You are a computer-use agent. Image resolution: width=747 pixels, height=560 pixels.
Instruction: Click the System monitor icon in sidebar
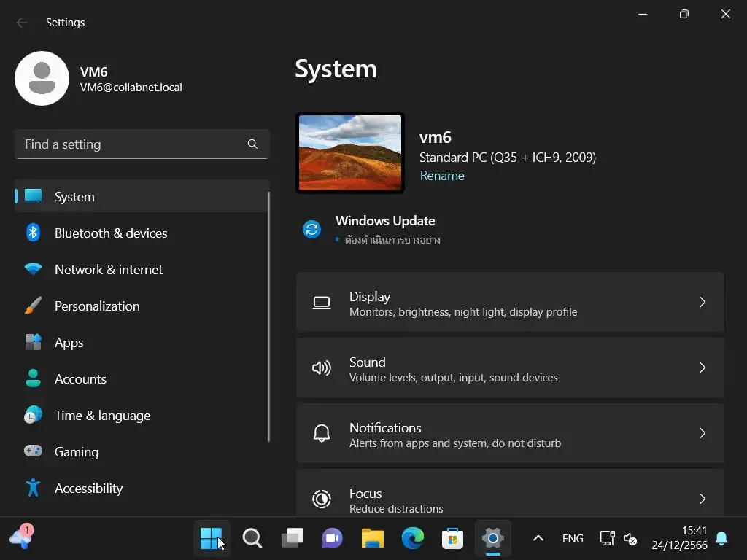coord(33,196)
